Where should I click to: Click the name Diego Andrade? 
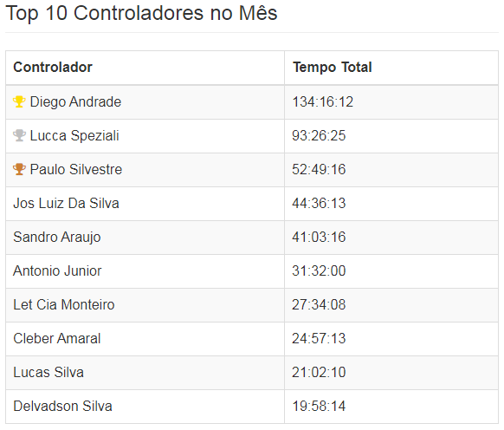[75, 101]
